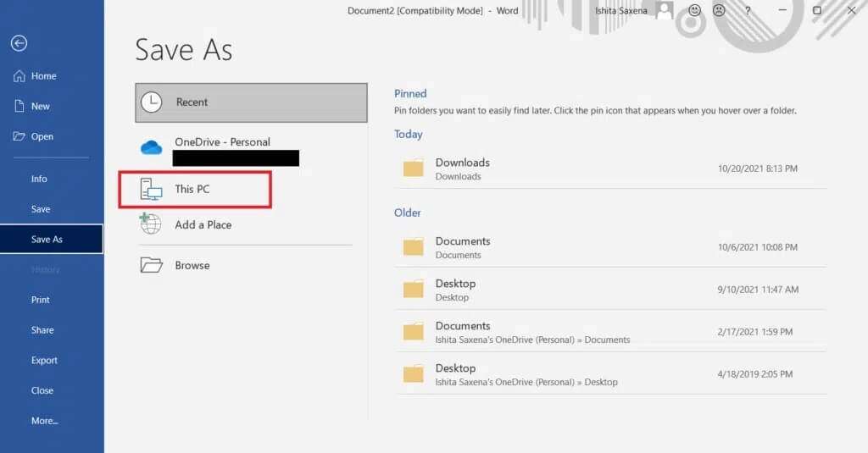Open the Export page

pyautogui.click(x=52, y=360)
